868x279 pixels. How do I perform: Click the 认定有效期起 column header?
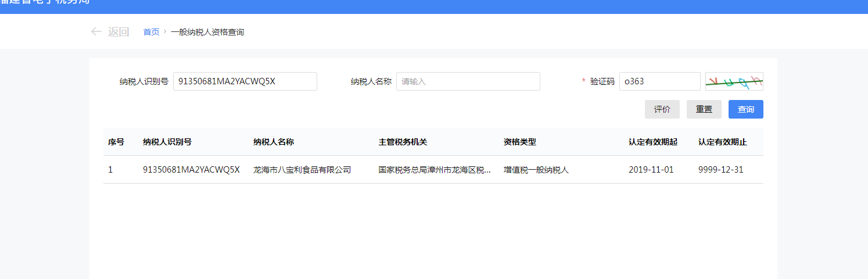(652, 142)
